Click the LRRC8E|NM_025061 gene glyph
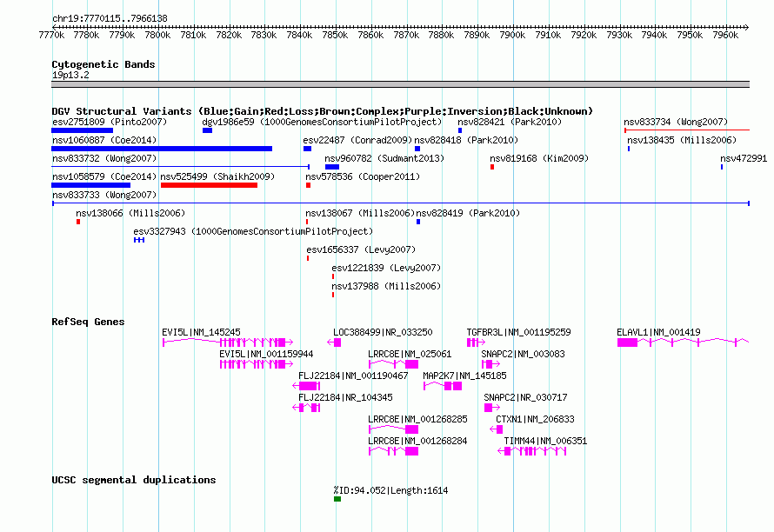Viewport: 774px width, 532px height. pyautogui.click(x=394, y=364)
